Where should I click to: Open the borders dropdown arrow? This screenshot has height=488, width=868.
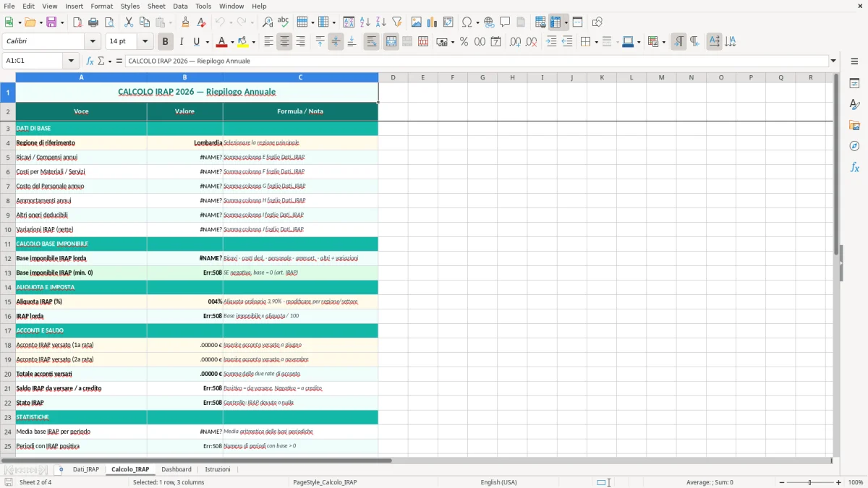[596, 42]
